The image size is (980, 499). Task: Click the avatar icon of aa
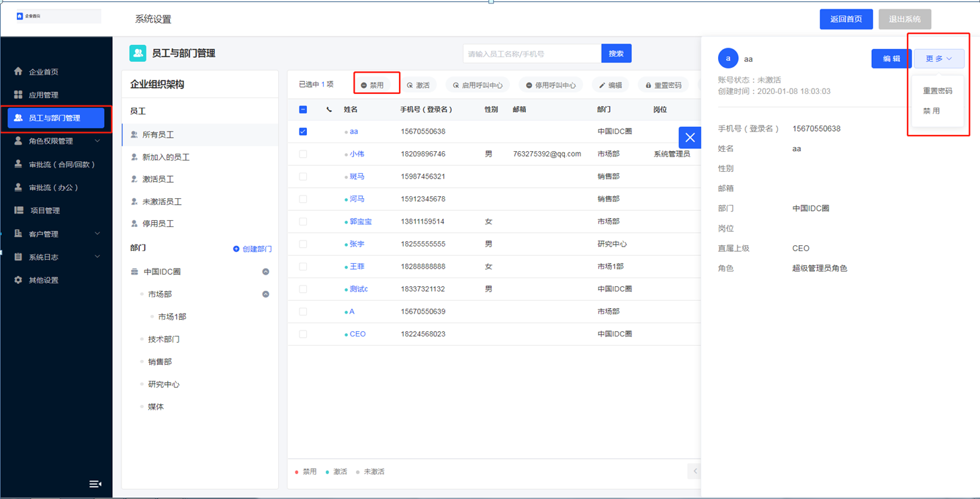pos(728,58)
